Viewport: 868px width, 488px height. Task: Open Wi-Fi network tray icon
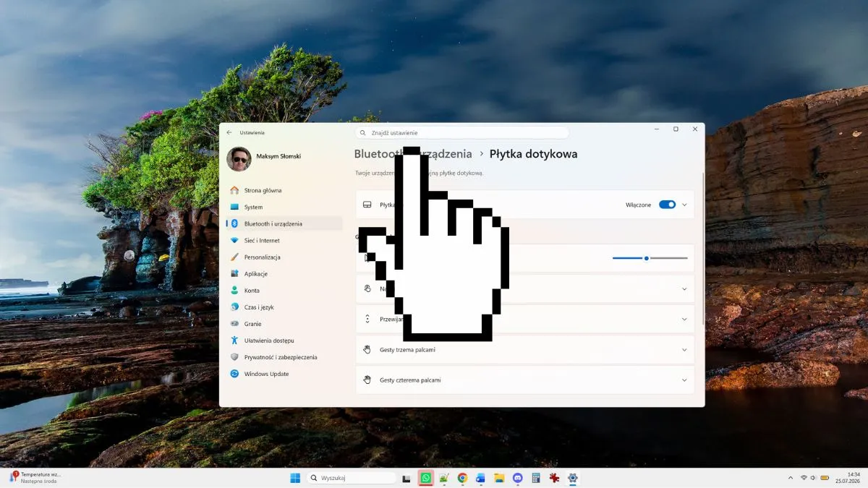[804, 478]
